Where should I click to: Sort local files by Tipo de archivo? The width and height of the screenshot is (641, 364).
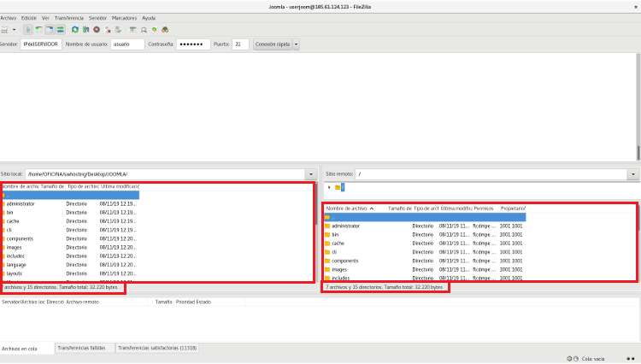83,186
